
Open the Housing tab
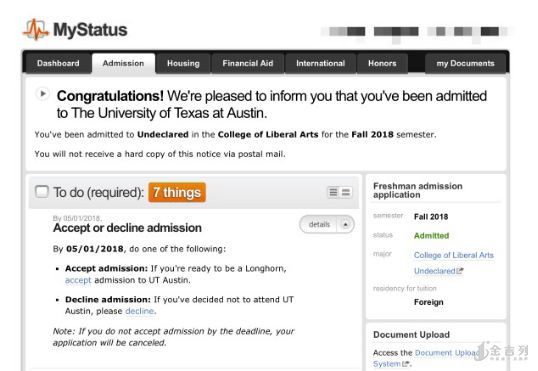[183, 63]
